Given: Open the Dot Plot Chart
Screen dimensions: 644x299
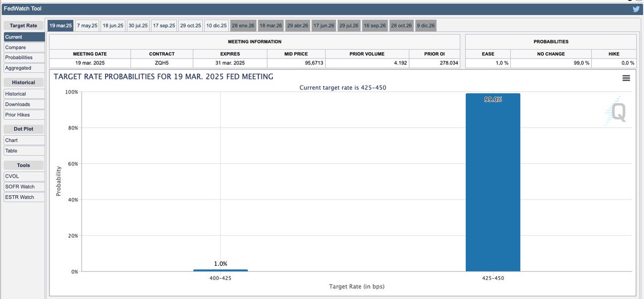Looking at the screenshot, I should [24, 141].
